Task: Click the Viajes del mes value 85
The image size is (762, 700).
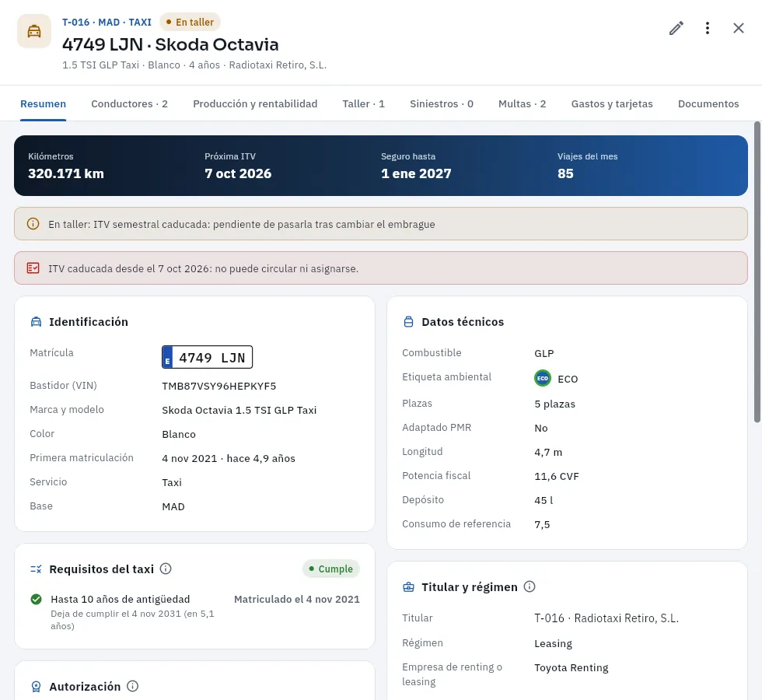Action: click(565, 173)
